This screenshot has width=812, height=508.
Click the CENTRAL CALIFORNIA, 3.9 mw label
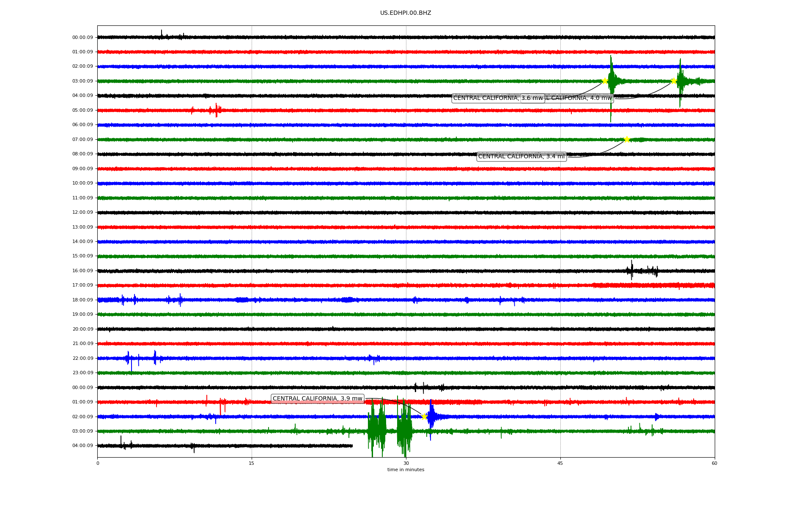tap(317, 399)
